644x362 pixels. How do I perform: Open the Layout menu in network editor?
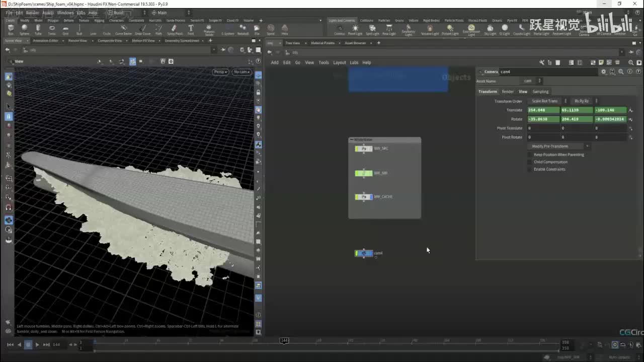point(340,63)
